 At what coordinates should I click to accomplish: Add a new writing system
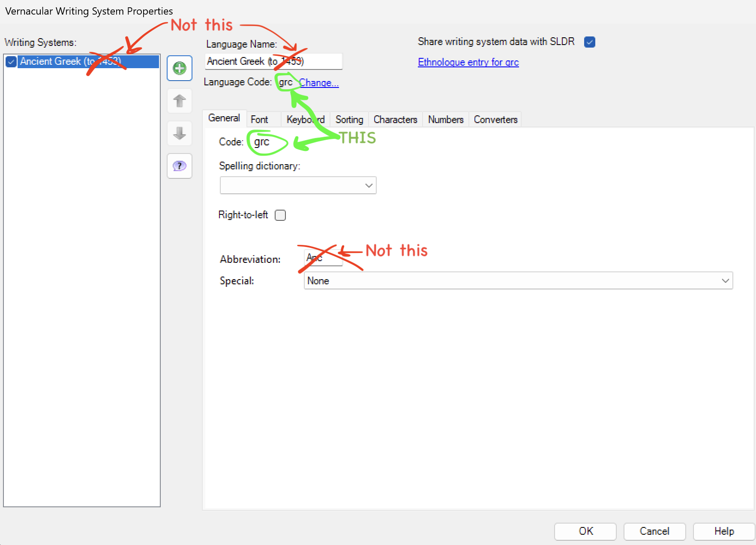179,68
